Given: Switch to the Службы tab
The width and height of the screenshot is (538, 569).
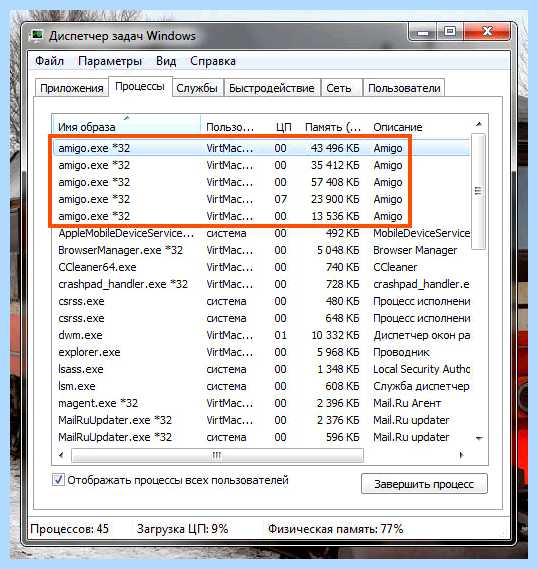Looking at the screenshot, I should point(197,88).
